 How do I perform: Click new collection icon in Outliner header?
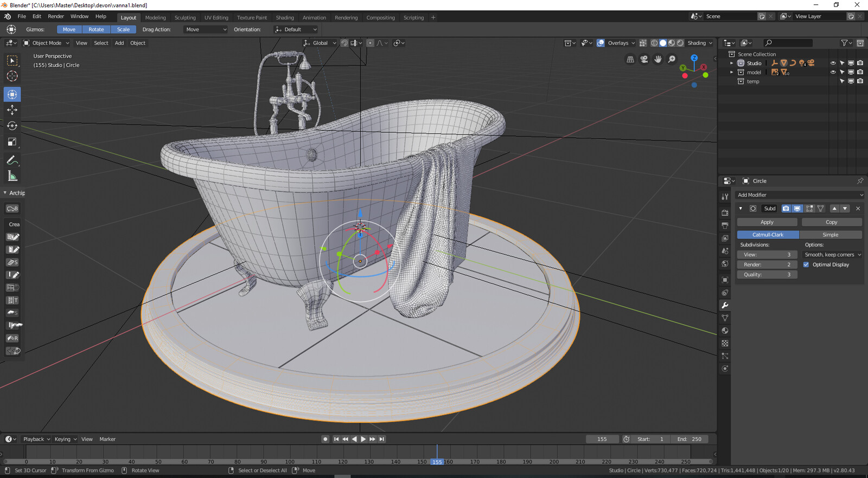click(x=860, y=43)
